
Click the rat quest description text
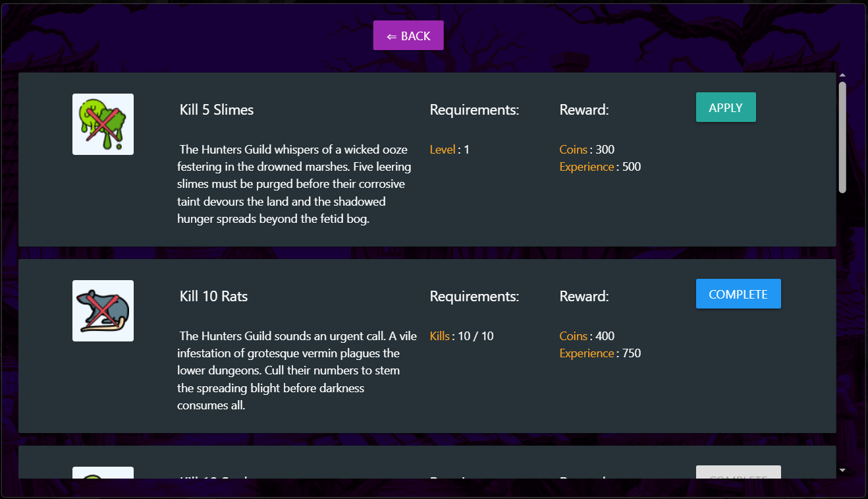pos(297,370)
